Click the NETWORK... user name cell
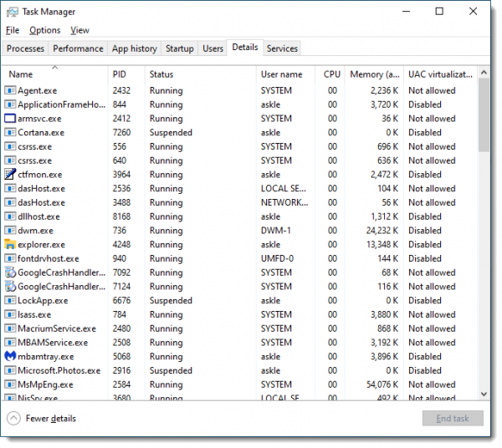 pos(284,202)
